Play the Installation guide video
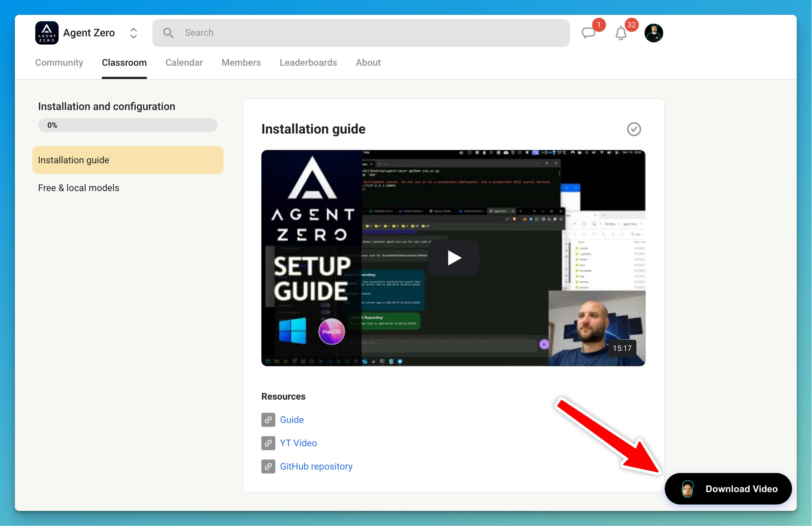 point(453,258)
